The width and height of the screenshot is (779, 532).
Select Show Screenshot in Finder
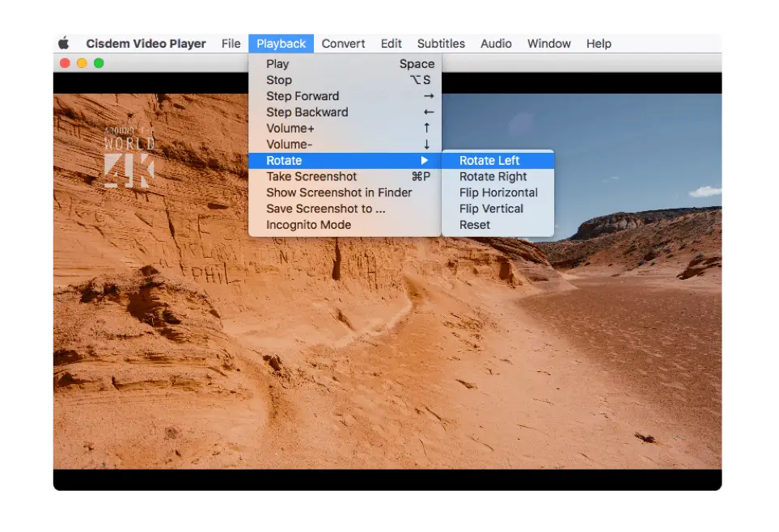pos(345,192)
